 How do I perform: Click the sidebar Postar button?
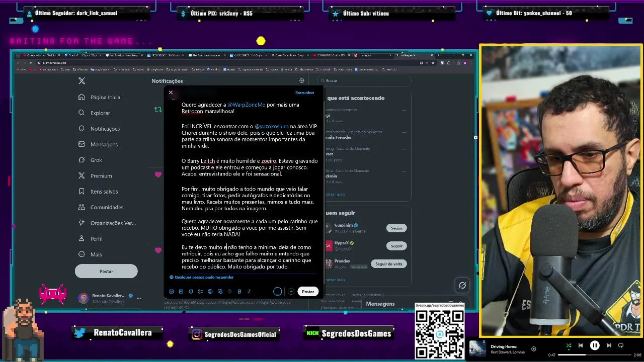(106, 271)
